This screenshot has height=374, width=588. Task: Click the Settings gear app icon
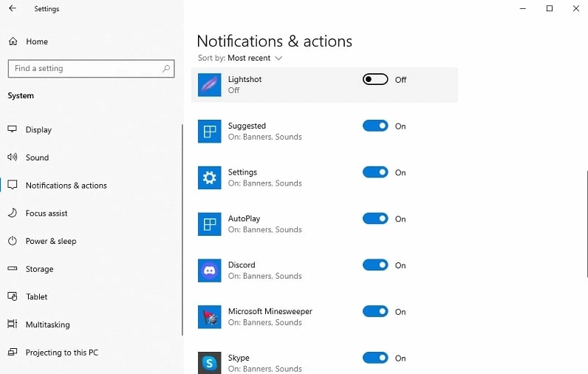[x=210, y=177]
